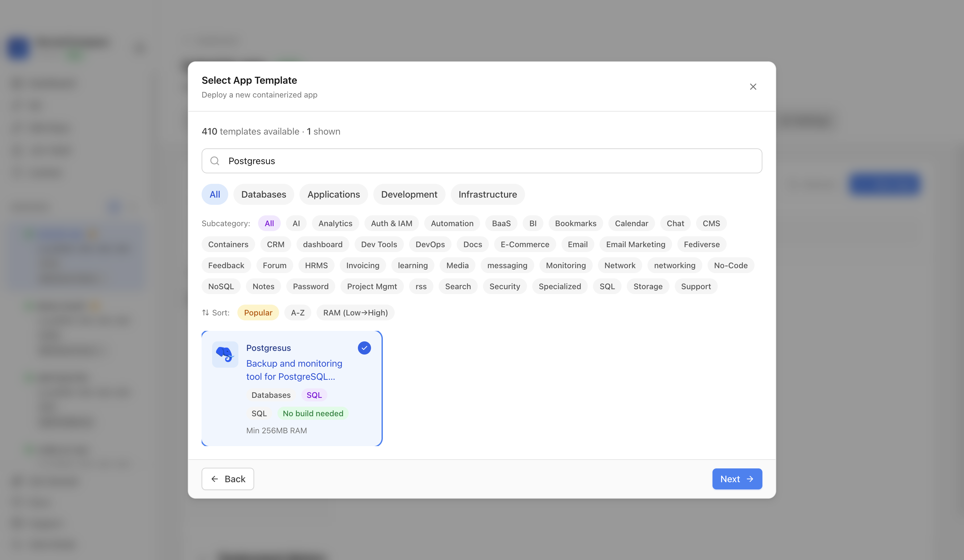Filter by Media subcategory
This screenshot has width=964, height=560.
(457, 266)
